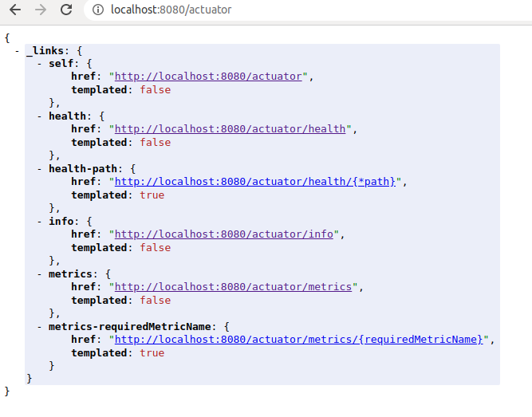
Task: Click the metrics-requiredMetricName key label
Action: pyautogui.click(x=132, y=327)
